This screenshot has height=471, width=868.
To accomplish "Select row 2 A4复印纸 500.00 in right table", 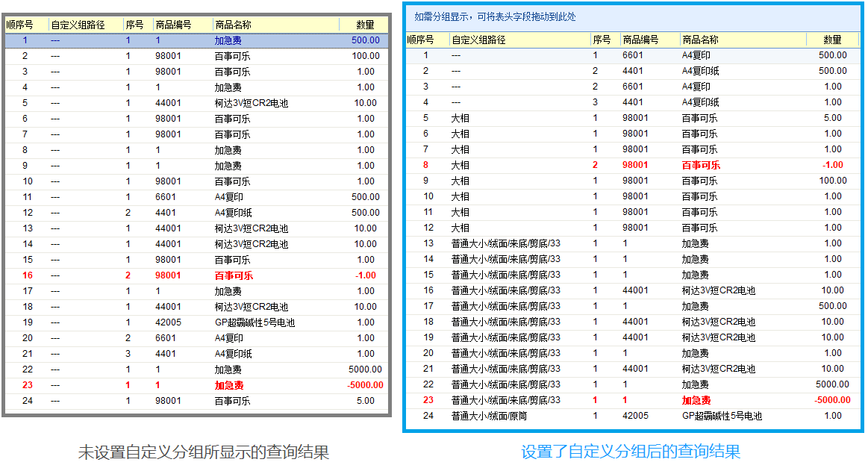I will [x=633, y=71].
